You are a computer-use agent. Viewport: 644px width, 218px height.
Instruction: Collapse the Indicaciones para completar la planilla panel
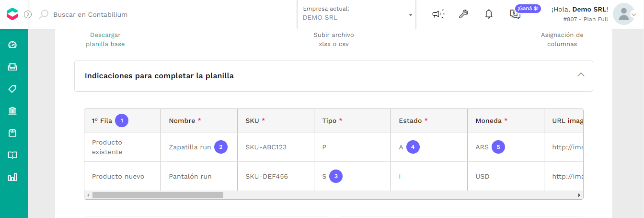pos(581,75)
